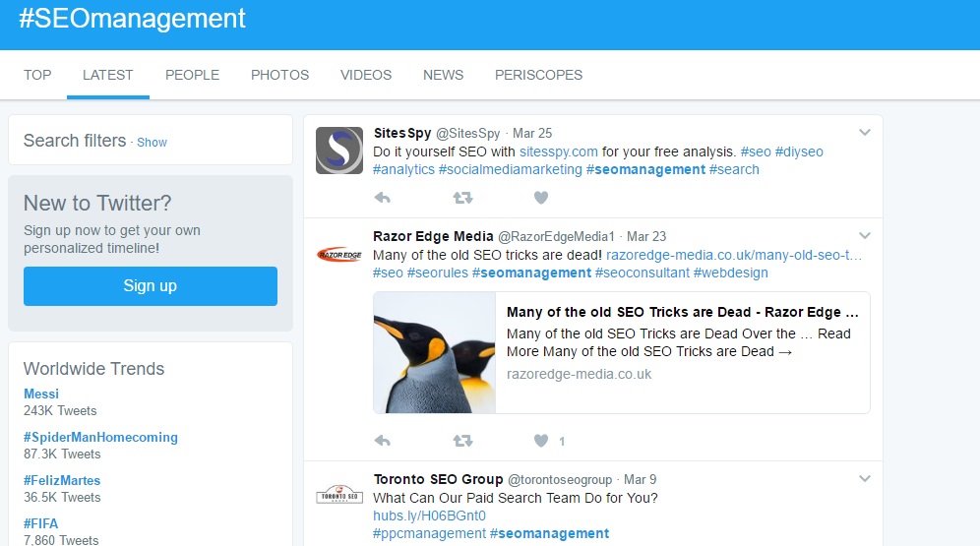Open Toronto SEO Group profile avatar
Screen dimensions: 980x546
coord(339,497)
